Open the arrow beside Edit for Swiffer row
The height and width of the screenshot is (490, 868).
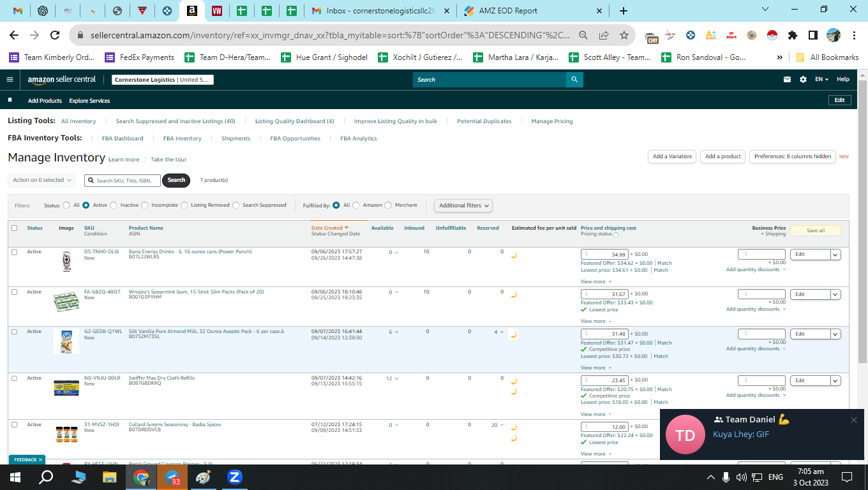coord(835,381)
